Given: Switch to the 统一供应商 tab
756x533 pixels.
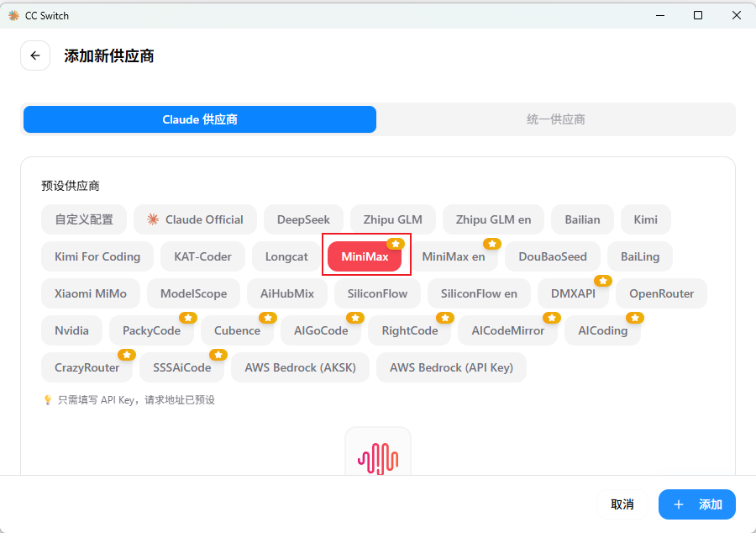Looking at the screenshot, I should (x=555, y=119).
